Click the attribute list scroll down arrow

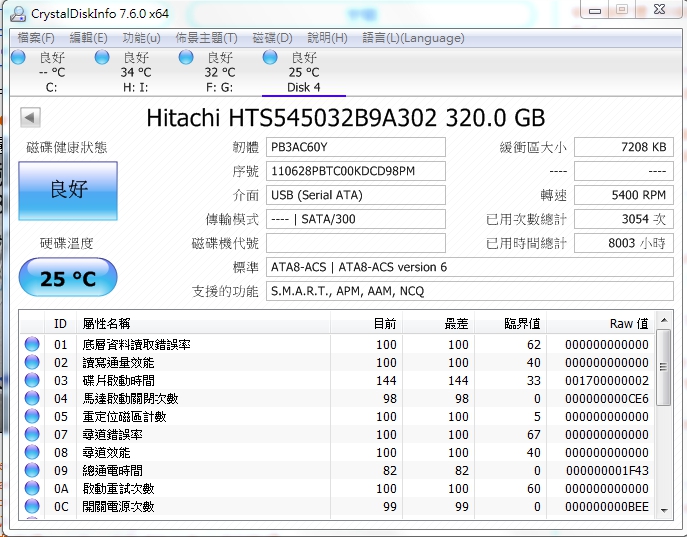(x=664, y=511)
